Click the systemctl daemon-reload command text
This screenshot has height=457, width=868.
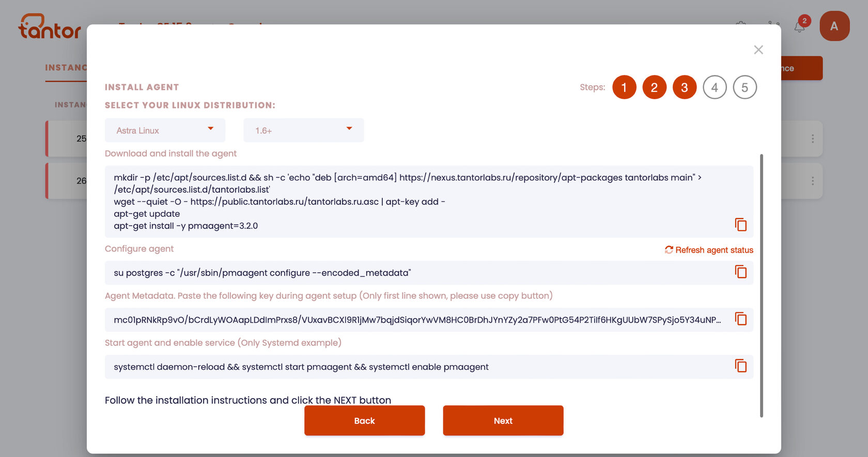click(301, 367)
